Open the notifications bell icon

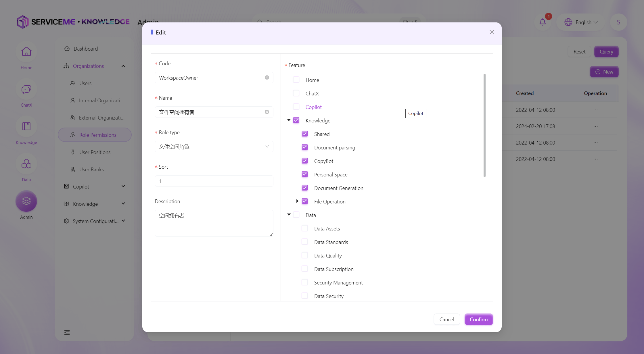click(543, 22)
